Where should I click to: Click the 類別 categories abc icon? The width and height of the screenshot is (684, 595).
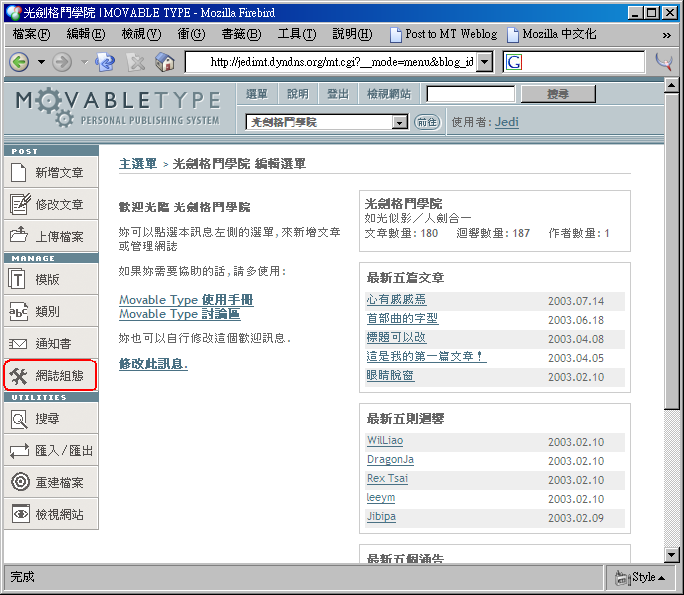18,311
